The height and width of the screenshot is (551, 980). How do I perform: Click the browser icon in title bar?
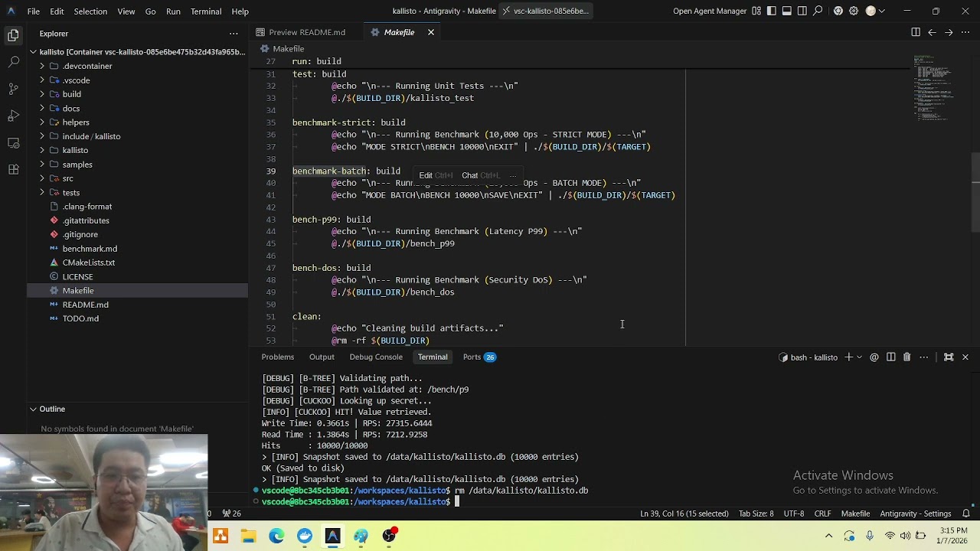pyautogui.click(x=838, y=11)
